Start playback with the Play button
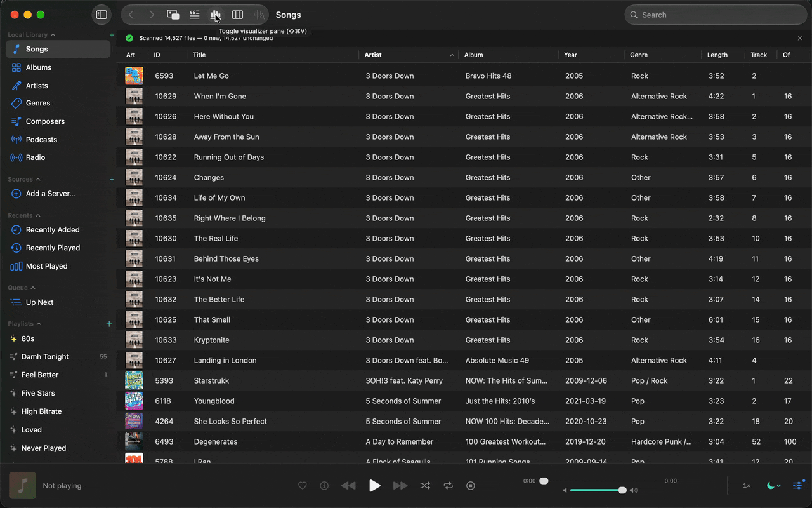This screenshot has width=812, height=508. tap(375, 486)
